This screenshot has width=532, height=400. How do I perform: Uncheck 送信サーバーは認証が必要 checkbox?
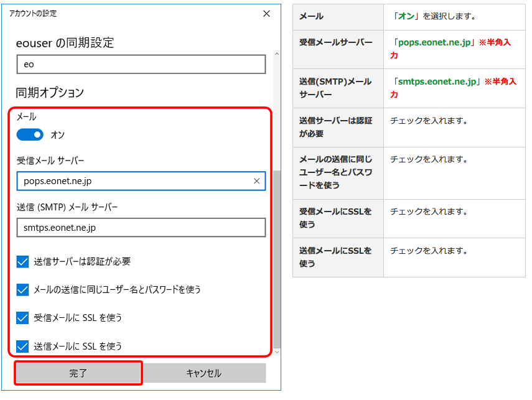23,261
